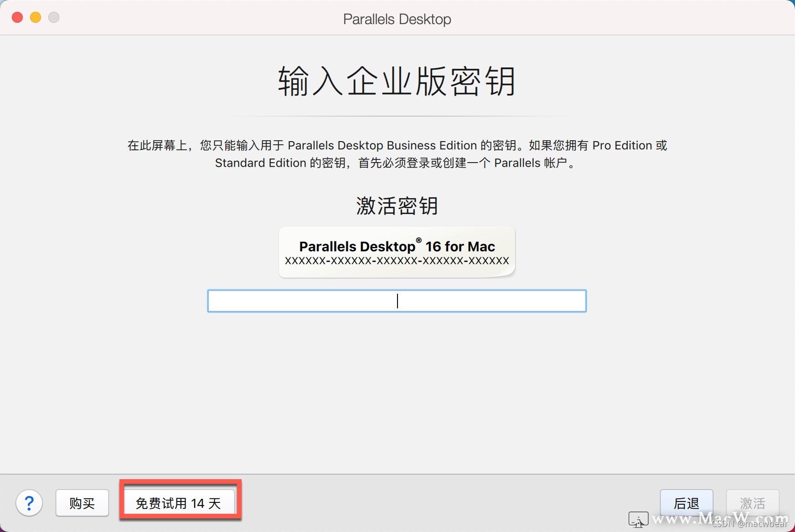Click the 激活密钥 label
The width and height of the screenshot is (795, 532).
coord(397,206)
